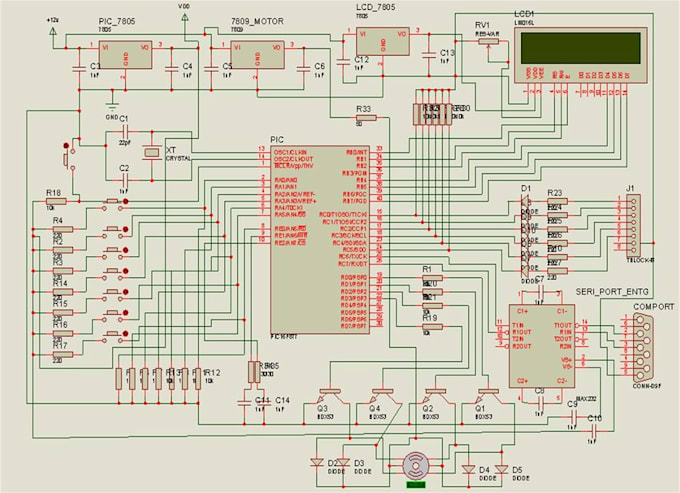Click resistor R19 symbol
This screenshot has height=493, width=680.
(x=432, y=326)
